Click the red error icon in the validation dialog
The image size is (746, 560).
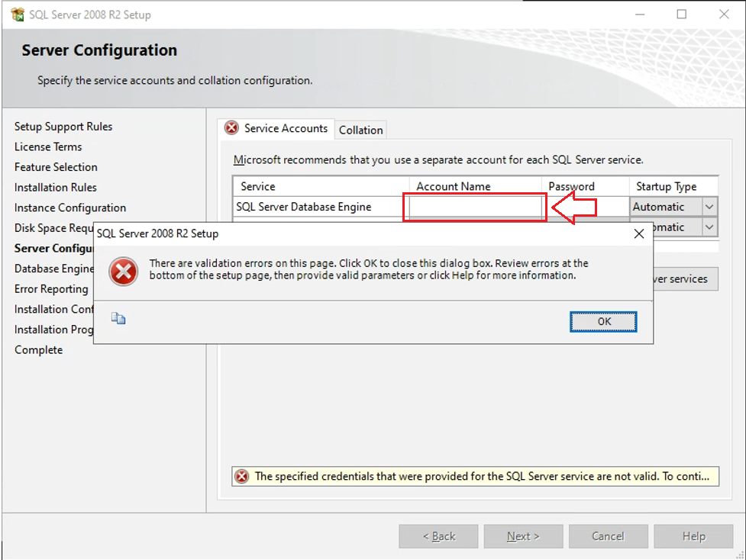click(x=123, y=272)
